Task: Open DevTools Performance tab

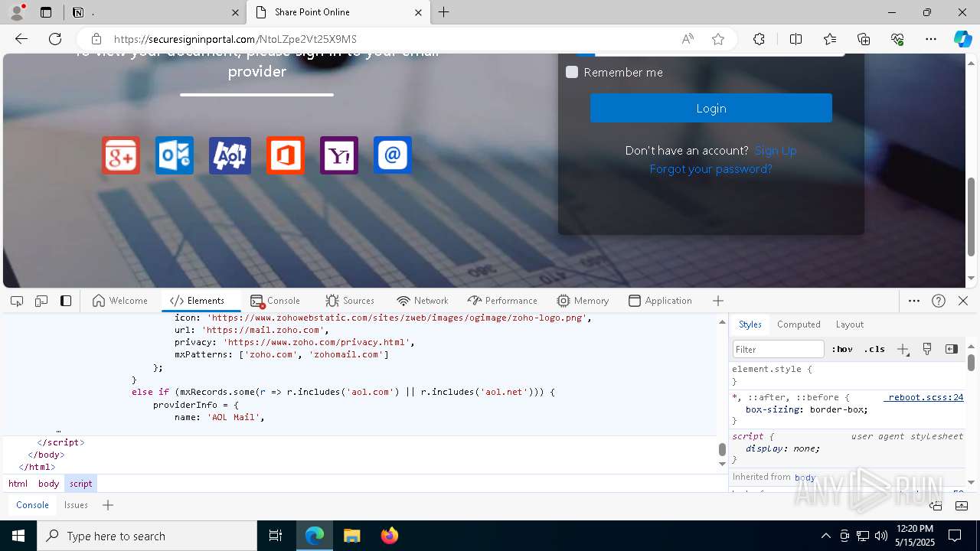Action: [x=502, y=301]
